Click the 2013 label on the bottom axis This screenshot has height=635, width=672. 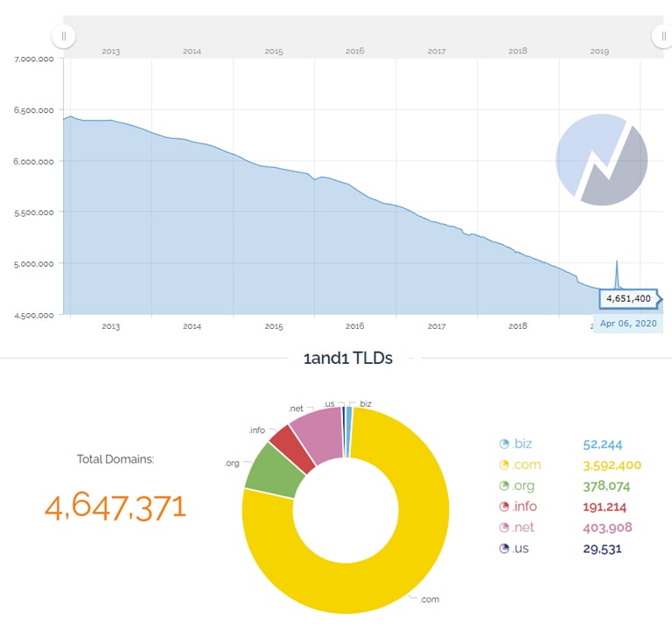tap(110, 326)
